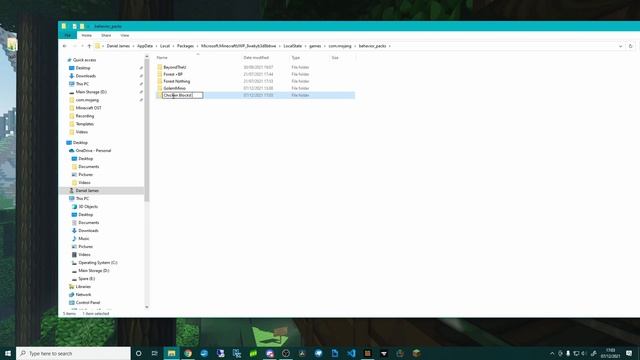Launch Google Chrome from the taskbar

tap(188, 353)
